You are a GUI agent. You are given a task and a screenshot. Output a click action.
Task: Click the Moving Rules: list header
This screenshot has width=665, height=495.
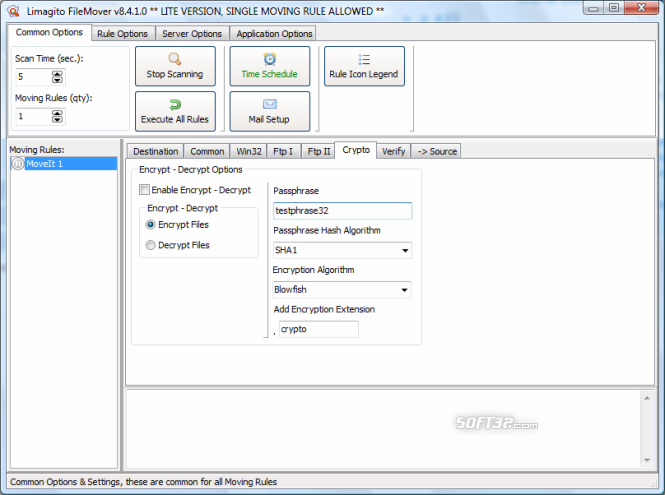(37, 150)
